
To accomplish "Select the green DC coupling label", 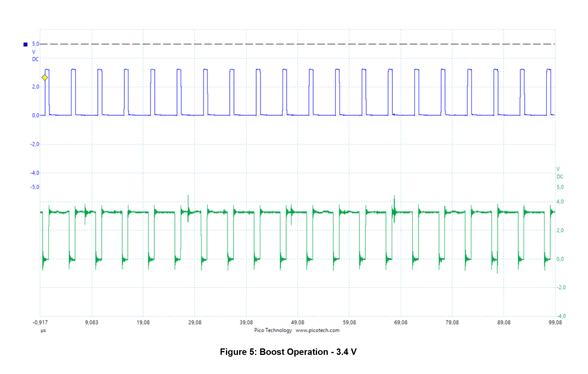I will click(559, 177).
